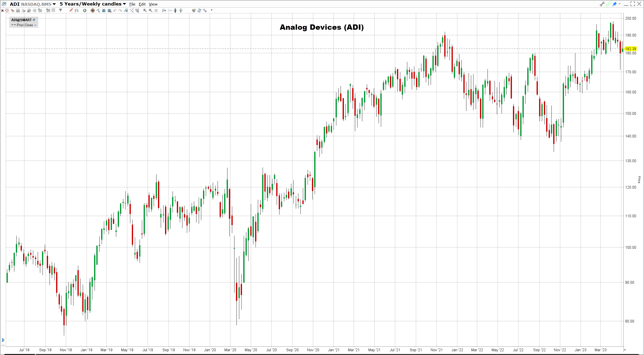
Task: Click the zoom out magnifier icon
Action: (150, 11)
